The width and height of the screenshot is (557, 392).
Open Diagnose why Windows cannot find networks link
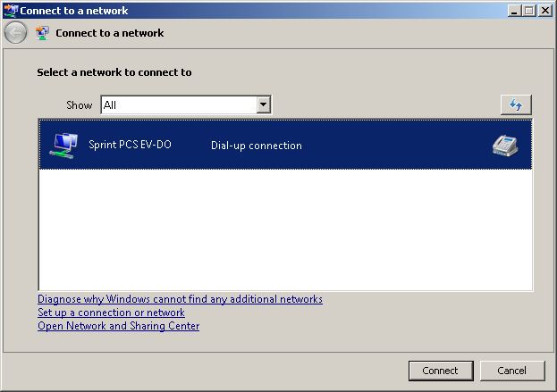coord(180,299)
